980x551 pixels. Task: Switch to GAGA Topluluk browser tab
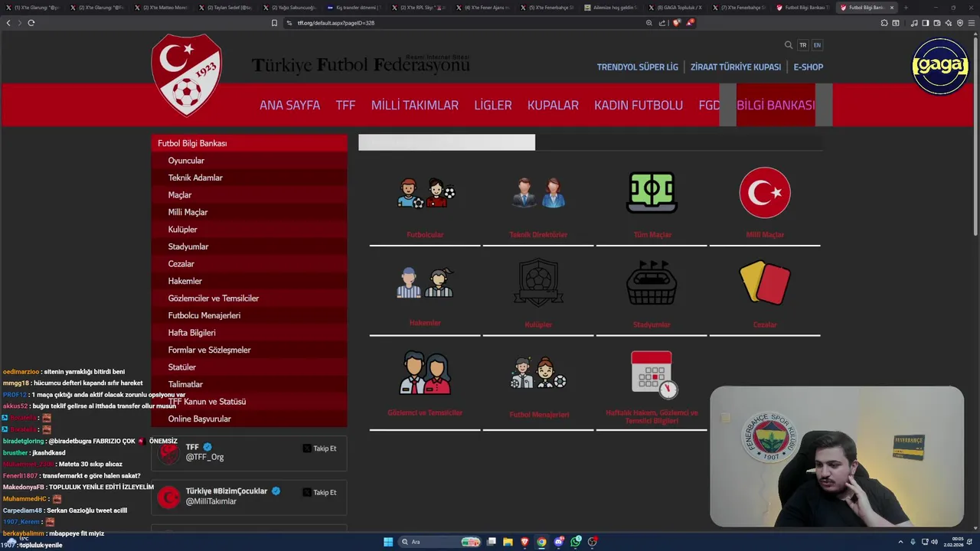(675, 8)
